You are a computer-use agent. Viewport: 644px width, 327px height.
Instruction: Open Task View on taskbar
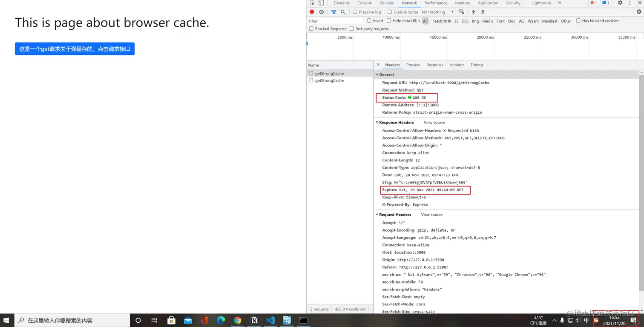(155, 320)
